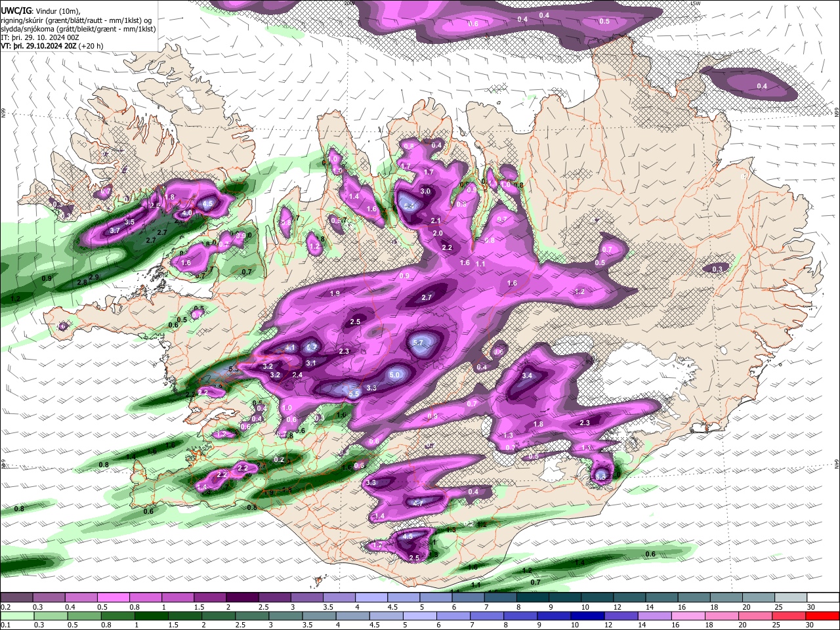The image size is (840, 630).
Task: Click the "3.7" value west of the Westfjords
Action: (115, 230)
